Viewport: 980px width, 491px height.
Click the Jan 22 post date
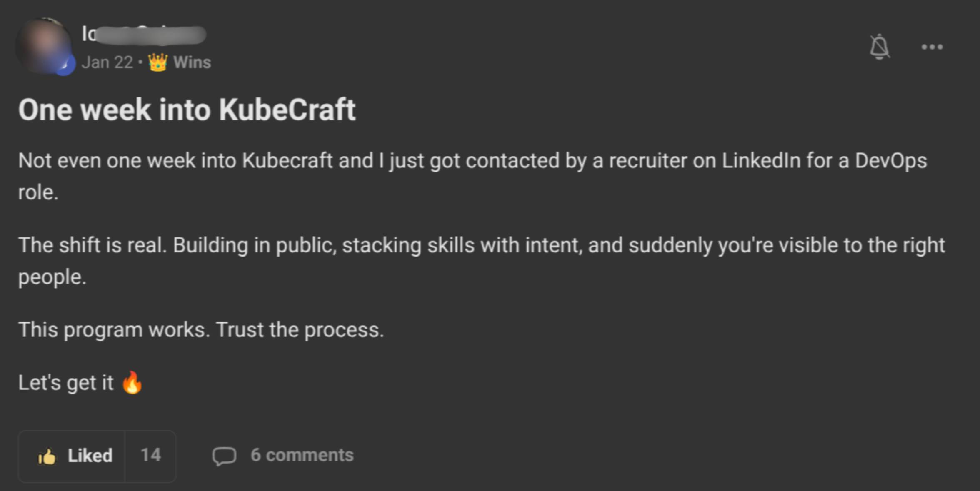point(107,62)
